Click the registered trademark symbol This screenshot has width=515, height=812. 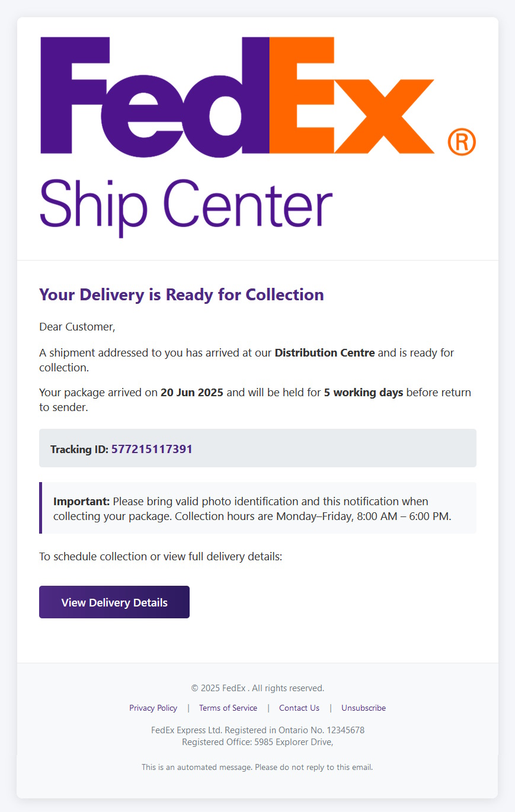462,142
